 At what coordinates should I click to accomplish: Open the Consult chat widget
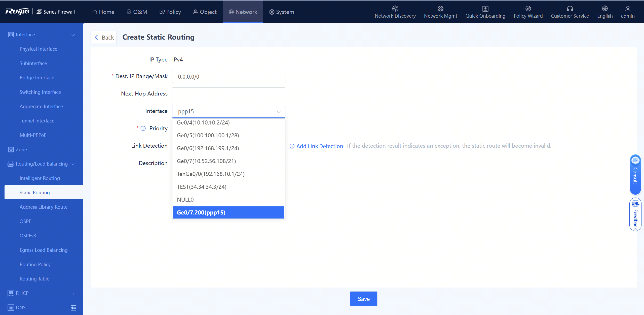635,174
